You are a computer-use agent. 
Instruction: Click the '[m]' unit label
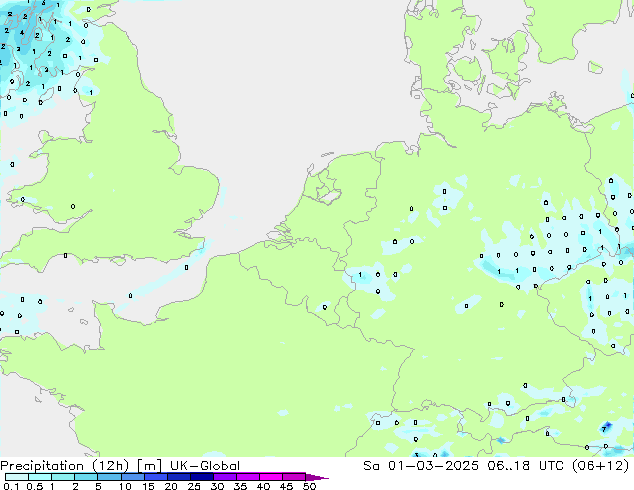(150, 466)
